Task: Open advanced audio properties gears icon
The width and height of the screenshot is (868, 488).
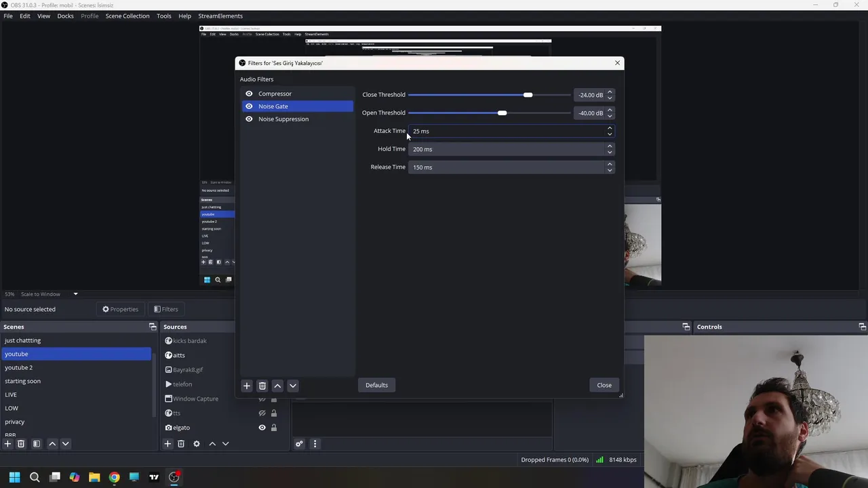Action: point(299,444)
